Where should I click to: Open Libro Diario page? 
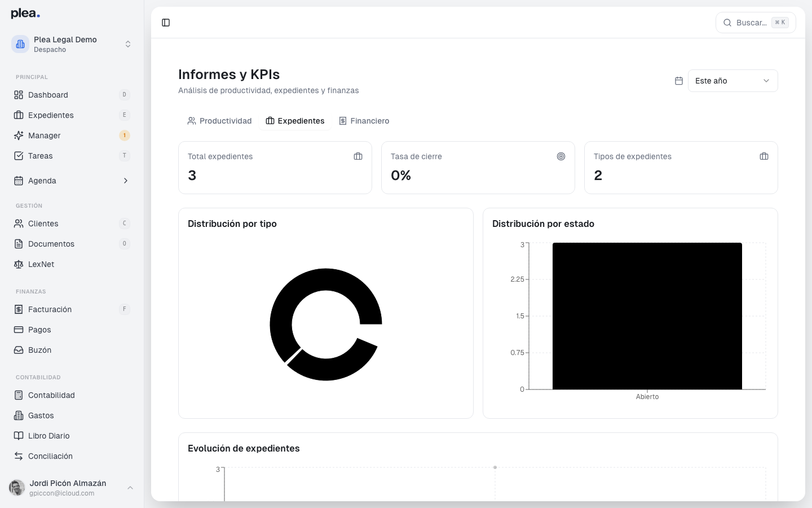(72, 436)
